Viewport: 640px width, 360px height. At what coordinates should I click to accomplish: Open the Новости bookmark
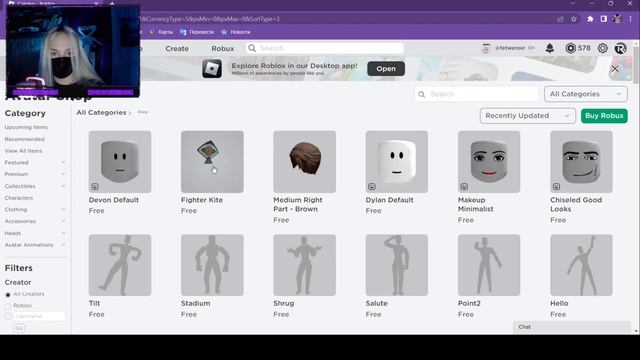(236, 32)
